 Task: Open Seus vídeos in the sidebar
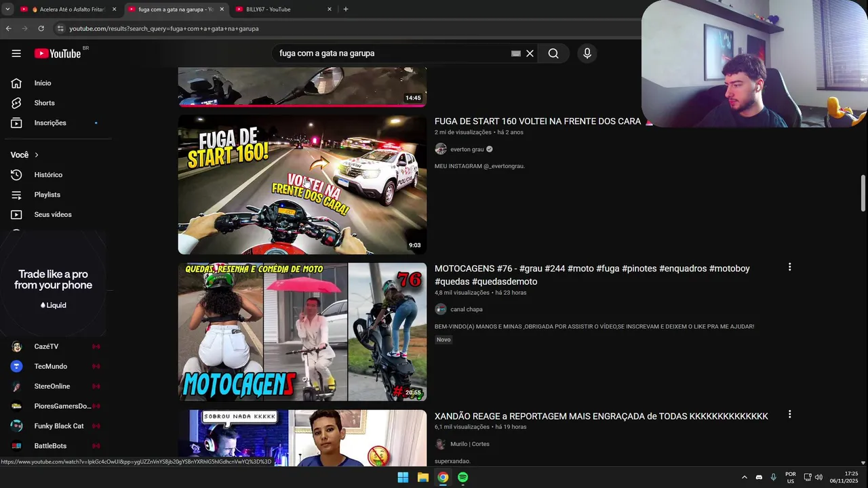tap(54, 215)
